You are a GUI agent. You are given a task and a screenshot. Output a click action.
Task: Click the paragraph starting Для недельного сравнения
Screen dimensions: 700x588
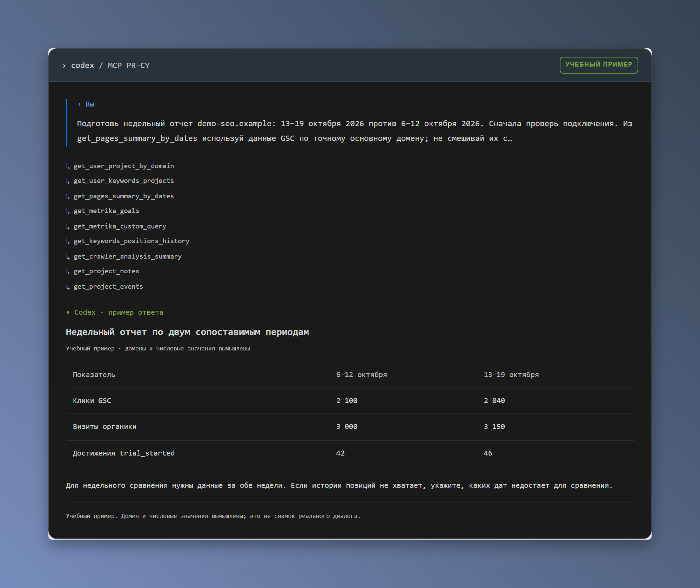[x=339, y=485]
